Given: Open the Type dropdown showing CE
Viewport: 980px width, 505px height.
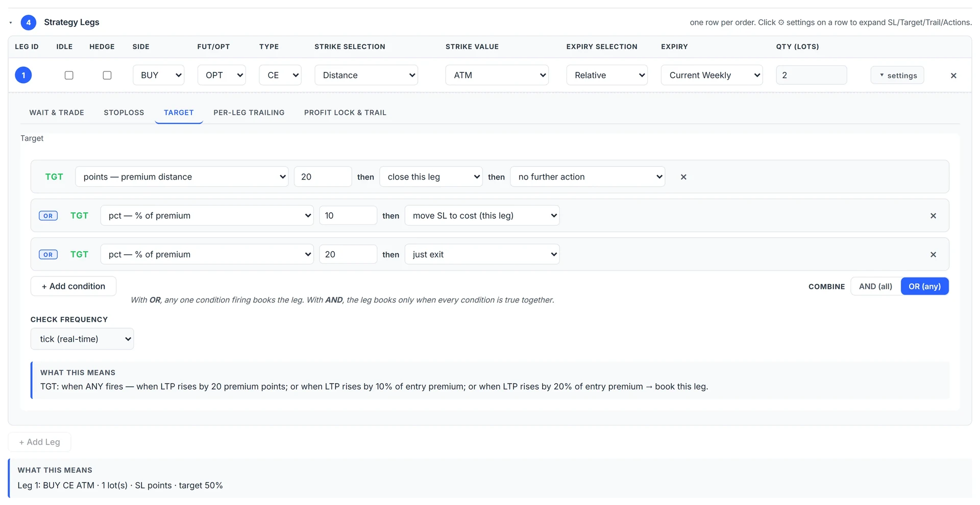Looking at the screenshot, I should [280, 75].
